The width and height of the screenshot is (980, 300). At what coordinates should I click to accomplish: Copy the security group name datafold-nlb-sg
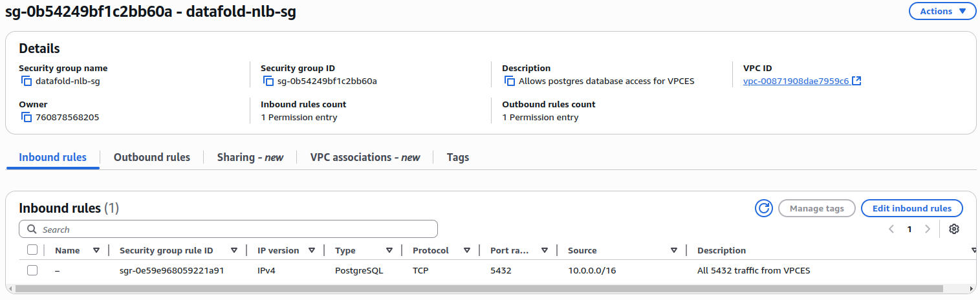(x=27, y=81)
